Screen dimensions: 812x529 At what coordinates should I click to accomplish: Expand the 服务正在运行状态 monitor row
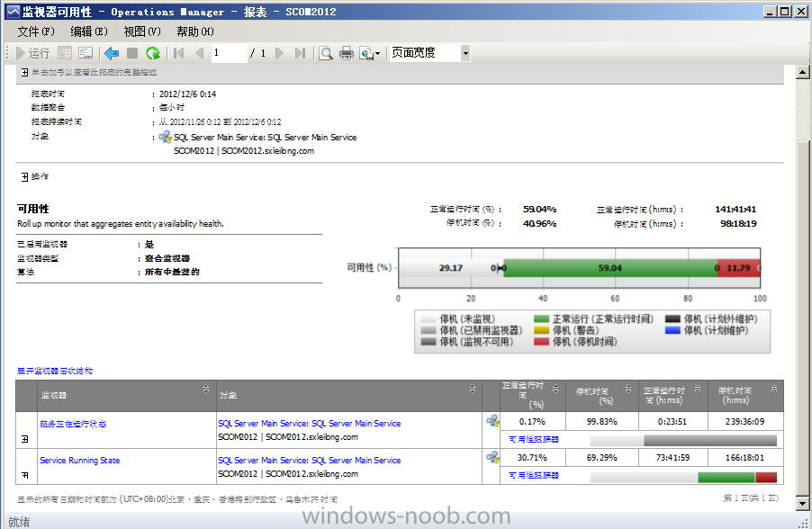25,439
